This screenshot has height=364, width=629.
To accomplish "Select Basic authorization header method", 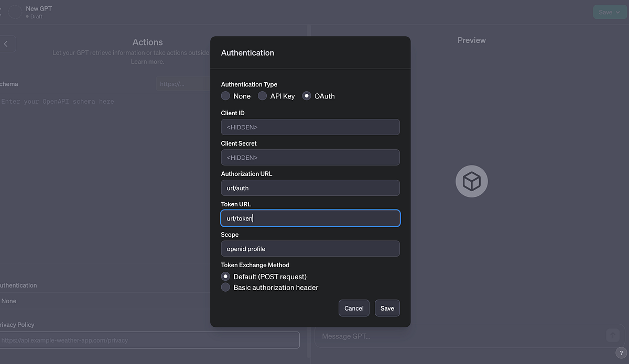I will [225, 287].
